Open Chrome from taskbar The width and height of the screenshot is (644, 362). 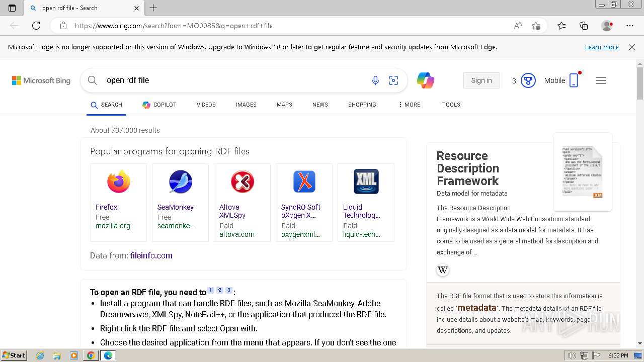click(91, 355)
